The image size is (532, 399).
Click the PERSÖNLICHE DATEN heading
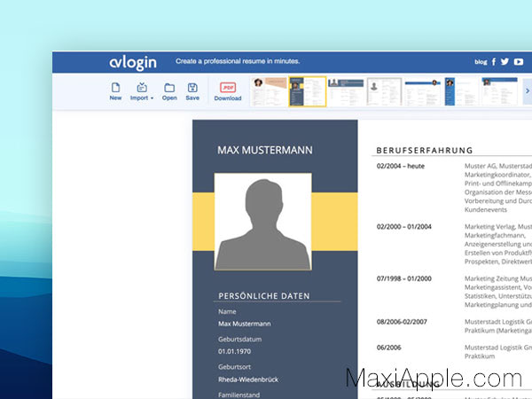pyautogui.click(x=264, y=296)
